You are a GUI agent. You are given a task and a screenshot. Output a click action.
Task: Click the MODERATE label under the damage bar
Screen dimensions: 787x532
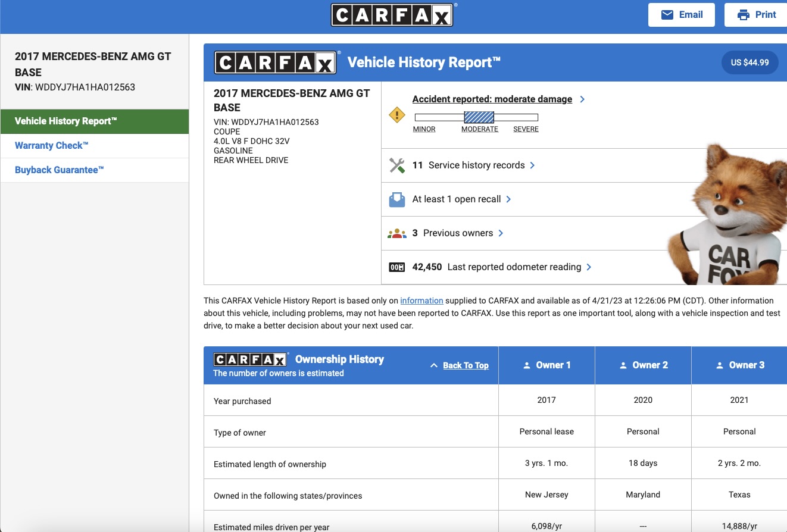(x=480, y=129)
